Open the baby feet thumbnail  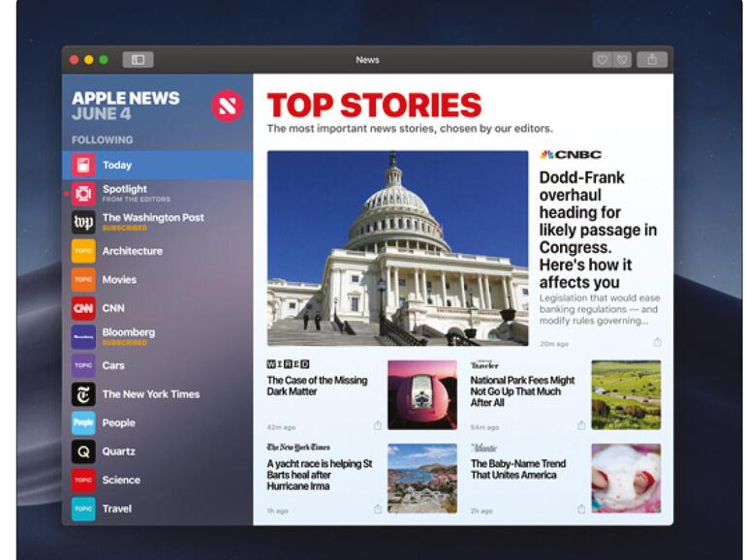click(x=626, y=479)
